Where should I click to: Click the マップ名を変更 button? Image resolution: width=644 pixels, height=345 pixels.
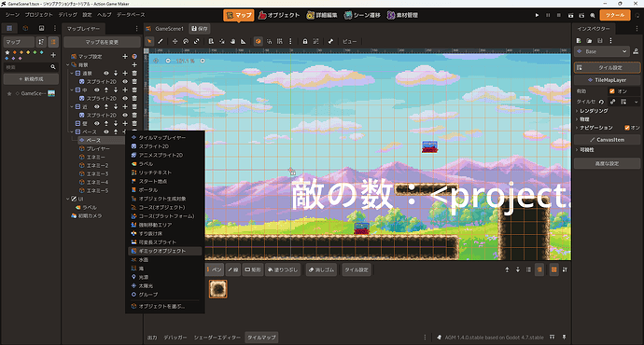(102, 42)
